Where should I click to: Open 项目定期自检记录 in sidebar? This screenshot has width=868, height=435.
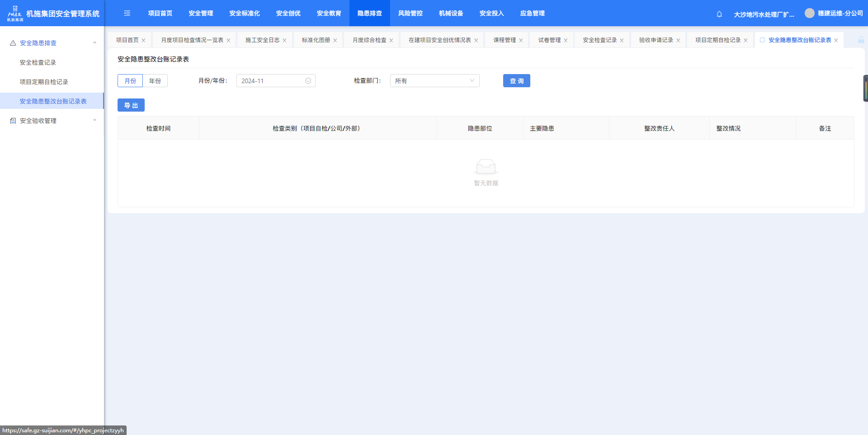click(x=44, y=82)
